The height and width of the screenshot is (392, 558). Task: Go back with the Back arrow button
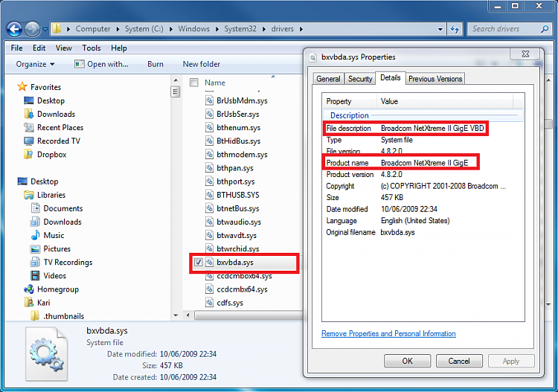(x=14, y=29)
